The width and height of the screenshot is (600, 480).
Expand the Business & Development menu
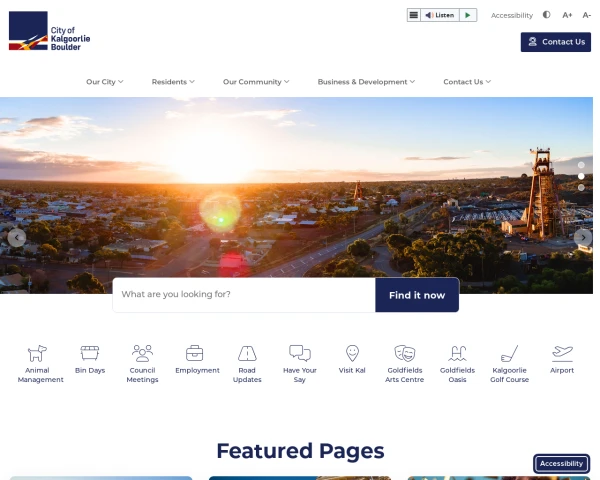pos(366,82)
